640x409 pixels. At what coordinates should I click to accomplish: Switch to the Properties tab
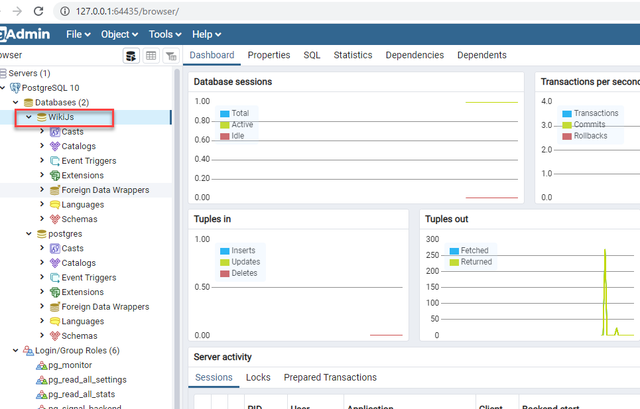click(x=269, y=55)
